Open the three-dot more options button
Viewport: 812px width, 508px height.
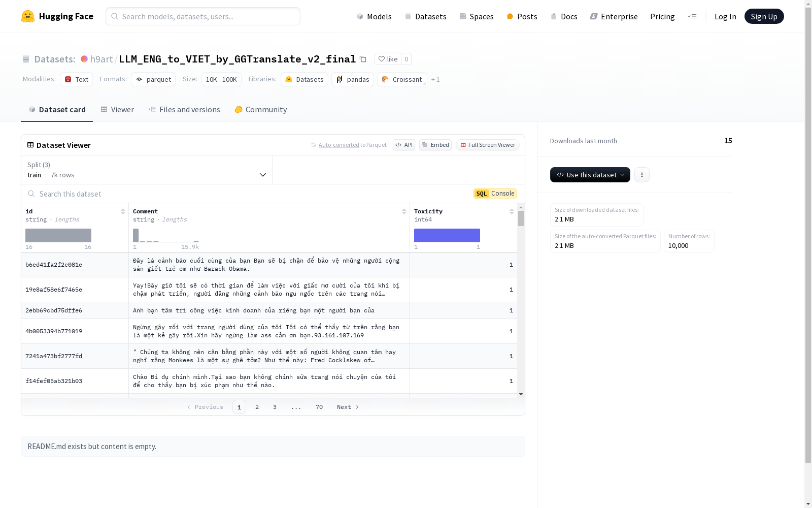tap(641, 175)
